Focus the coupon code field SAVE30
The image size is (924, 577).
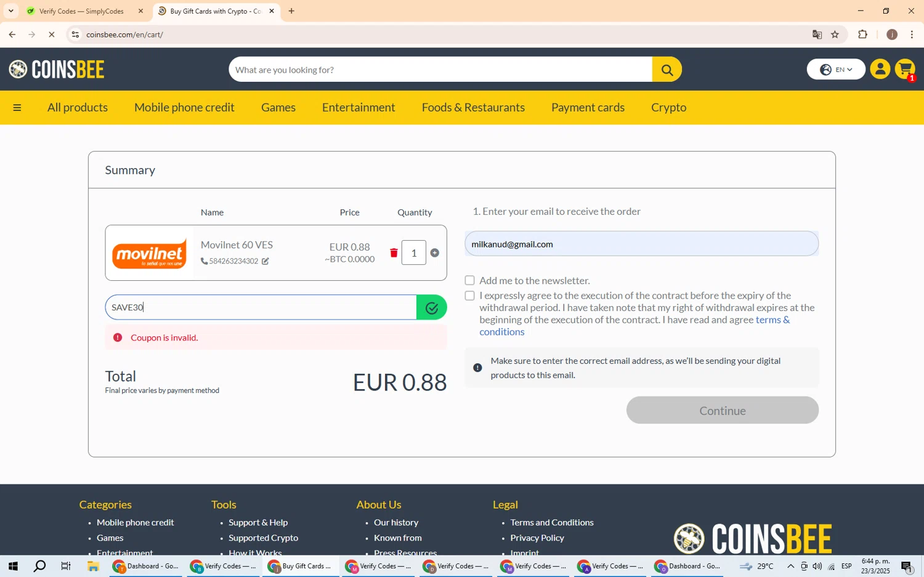coord(261,307)
